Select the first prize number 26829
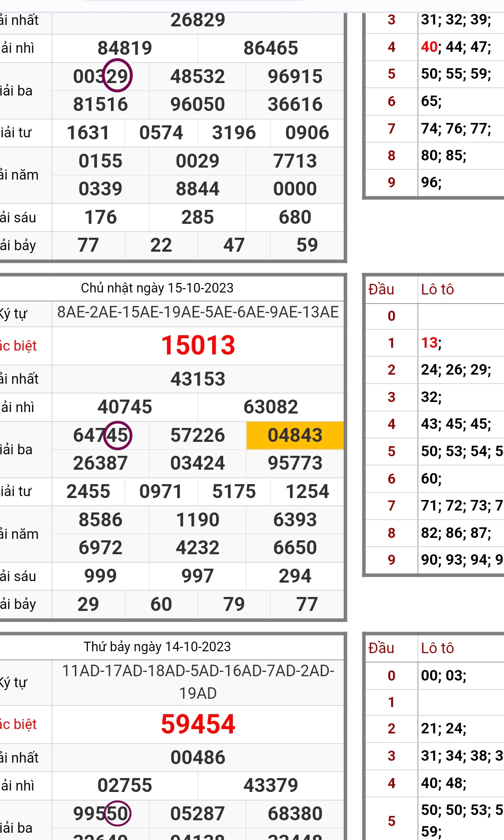 [198, 20]
